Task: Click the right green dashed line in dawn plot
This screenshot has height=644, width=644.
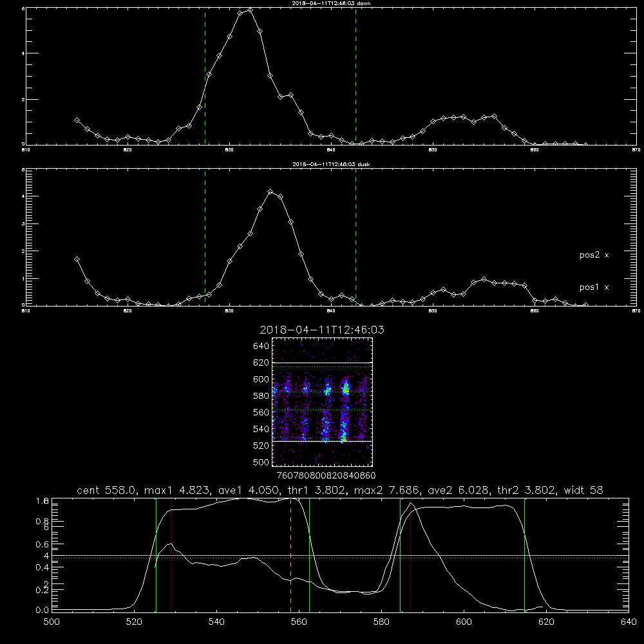Action: 355,76
